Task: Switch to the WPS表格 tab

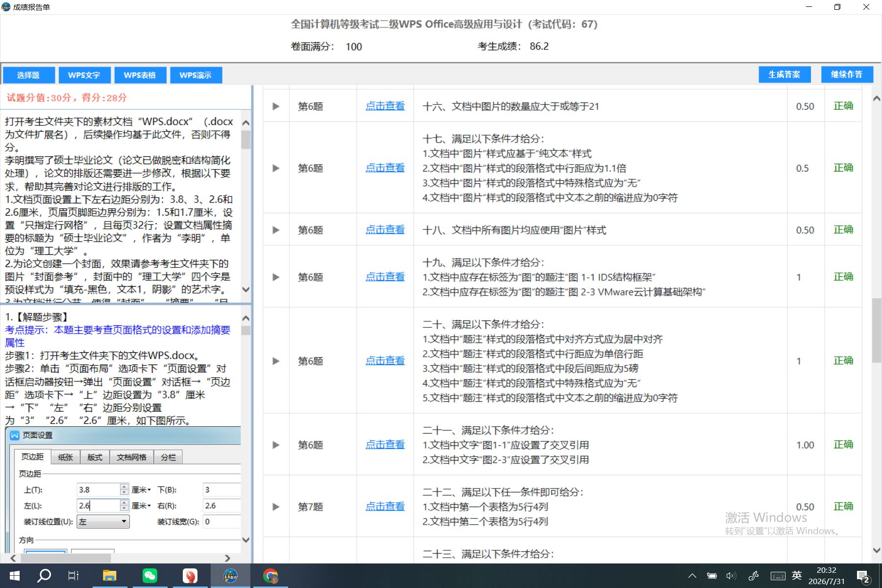Action: tap(140, 75)
